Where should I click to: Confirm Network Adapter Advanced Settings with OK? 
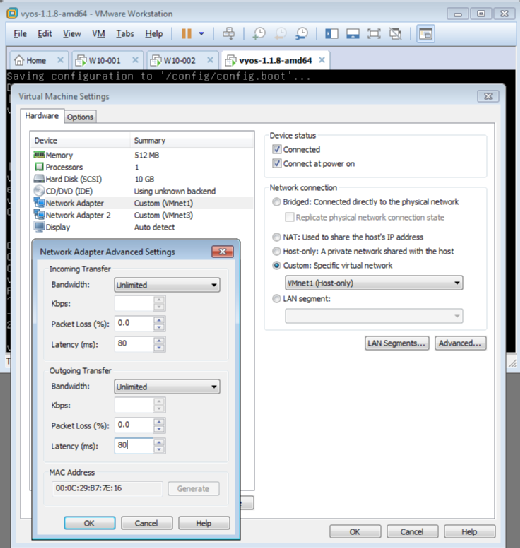[90, 523]
